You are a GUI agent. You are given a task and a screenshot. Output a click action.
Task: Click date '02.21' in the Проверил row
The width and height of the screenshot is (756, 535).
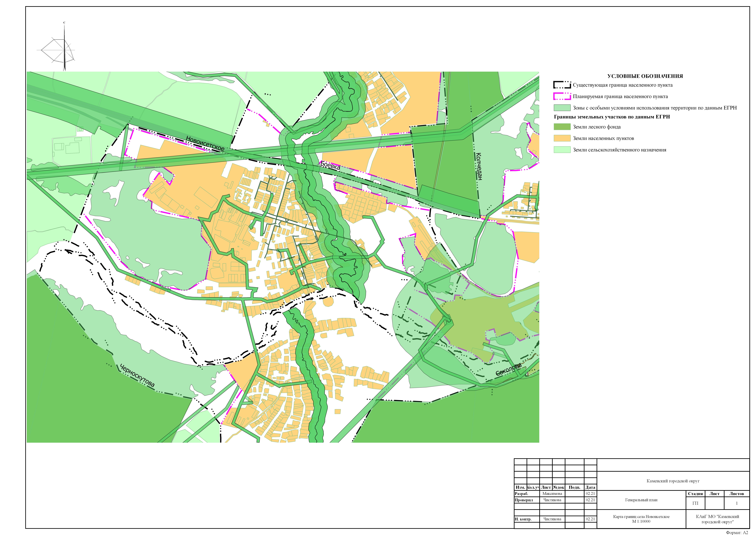click(x=590, y=500)
